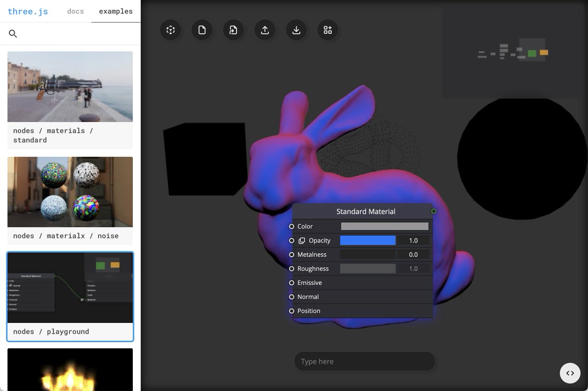Click the center view toolbar icon
The height and width of the screenshot is (391, 588).
(171, 30)
